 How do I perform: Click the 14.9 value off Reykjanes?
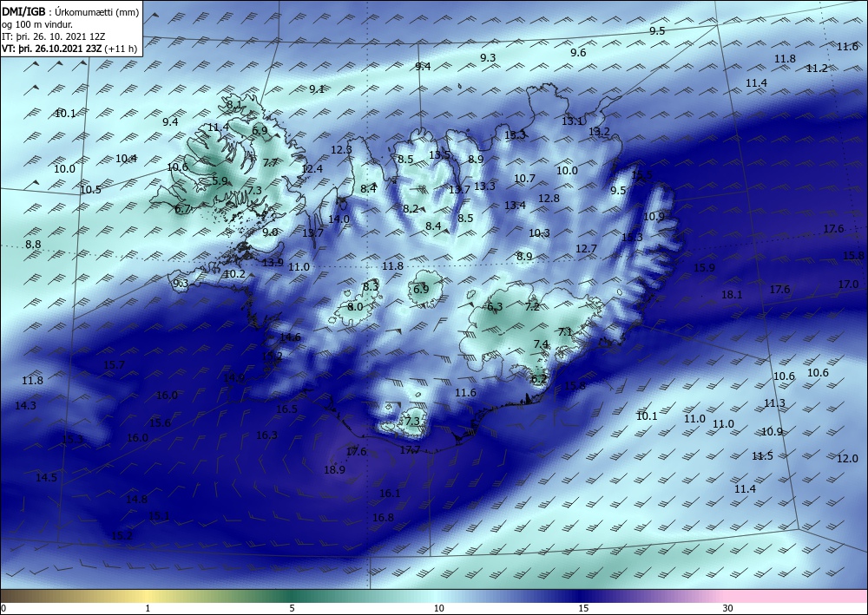tap(234, 377)
